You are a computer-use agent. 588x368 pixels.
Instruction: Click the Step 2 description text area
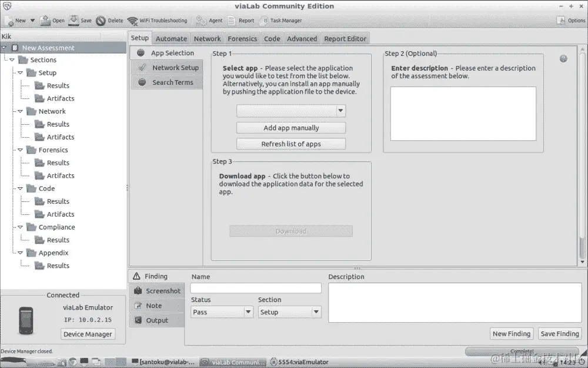tap(463, 114)
